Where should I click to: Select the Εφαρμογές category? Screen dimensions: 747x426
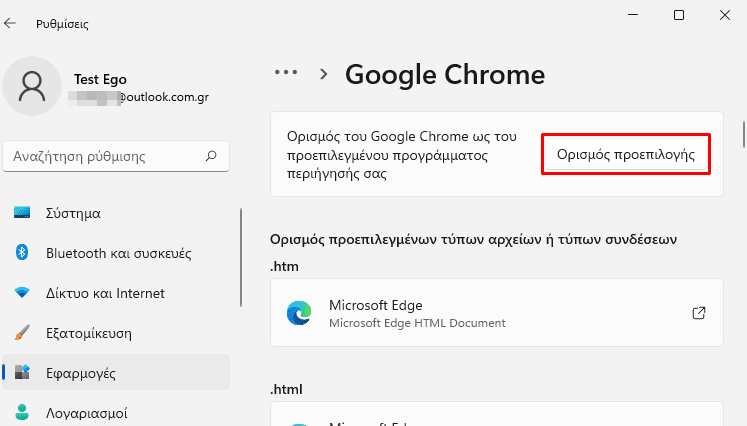(x=116, y=373)
